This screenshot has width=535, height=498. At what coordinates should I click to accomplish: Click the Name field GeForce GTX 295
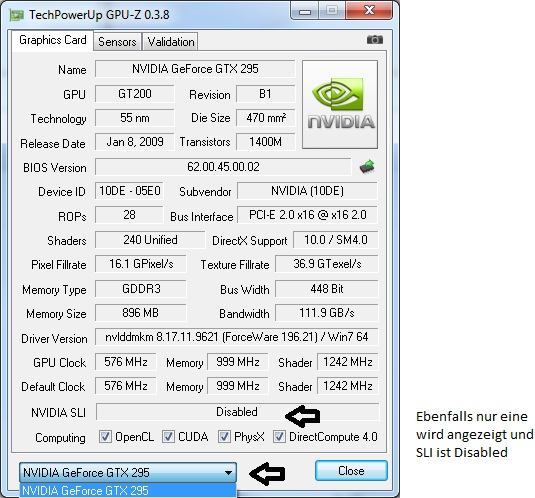point(195,69)
